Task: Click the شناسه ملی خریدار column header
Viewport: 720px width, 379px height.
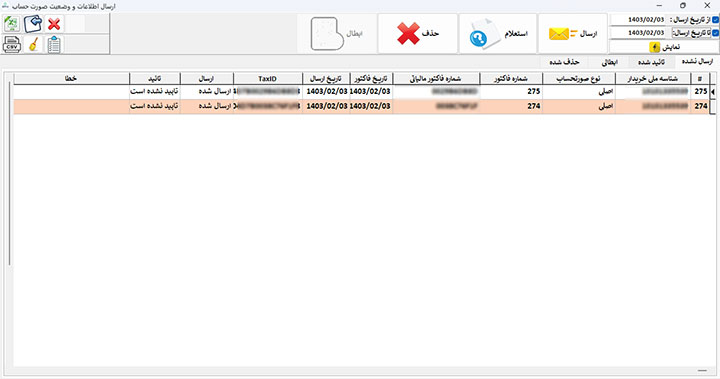Action: [x=652, y=79]
